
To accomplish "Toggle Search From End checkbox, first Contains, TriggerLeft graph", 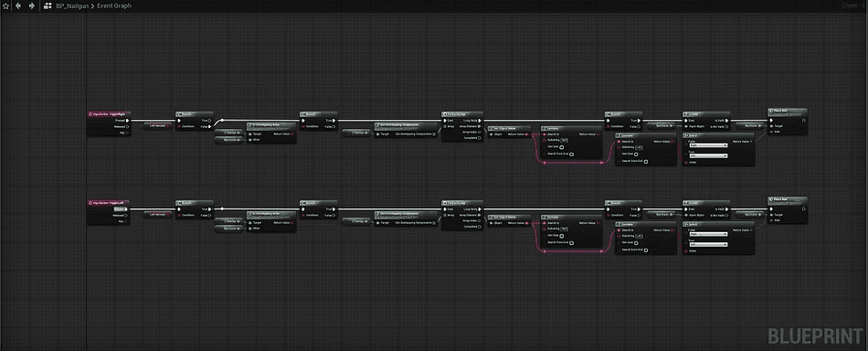I will tap(571, 242).
